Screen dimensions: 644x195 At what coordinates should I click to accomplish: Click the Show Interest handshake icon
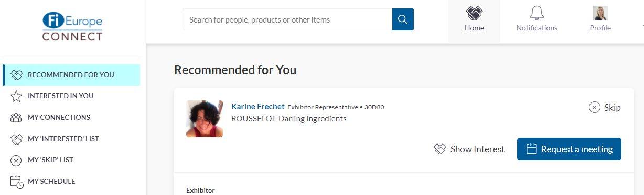[x=440, y=149]
